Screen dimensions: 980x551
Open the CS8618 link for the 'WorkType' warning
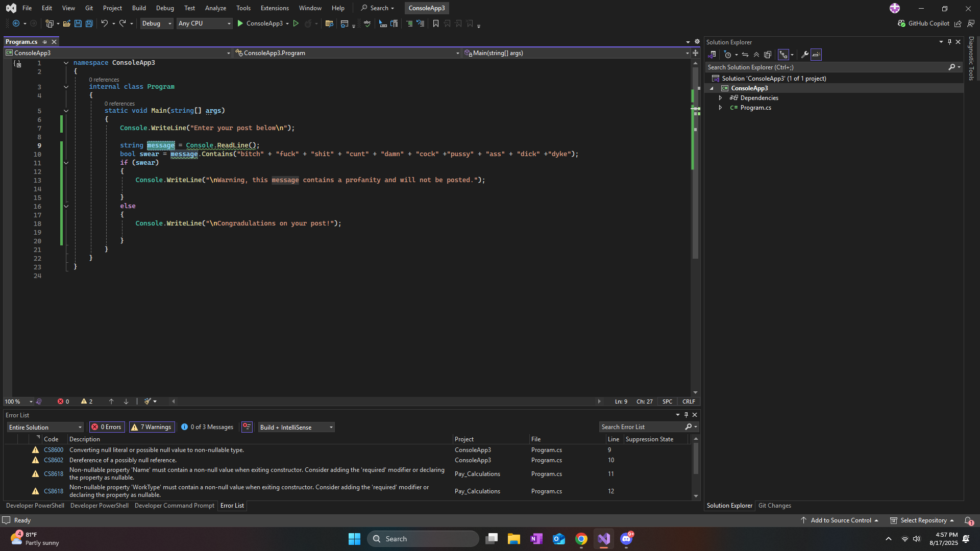[x=54, y=491]
